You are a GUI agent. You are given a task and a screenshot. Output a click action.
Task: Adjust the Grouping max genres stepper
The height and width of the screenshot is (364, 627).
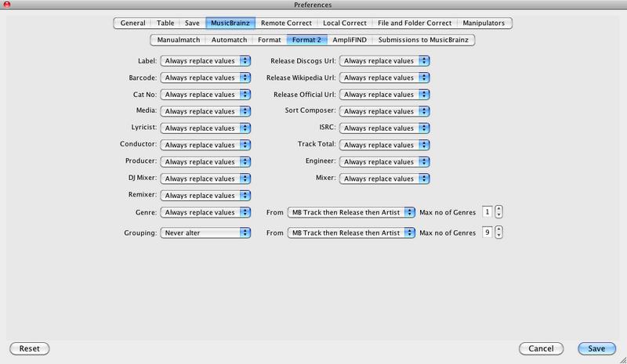click(499, 232)
